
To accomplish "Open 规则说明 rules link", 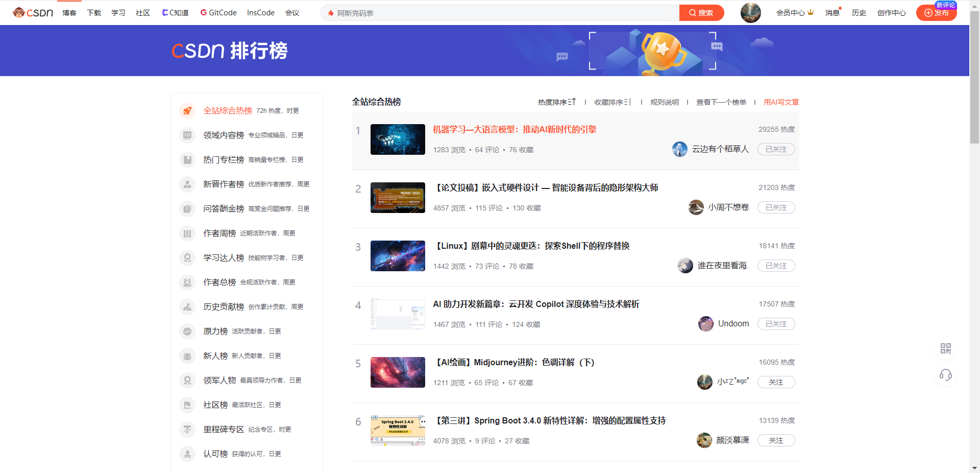I will [665, 102].
